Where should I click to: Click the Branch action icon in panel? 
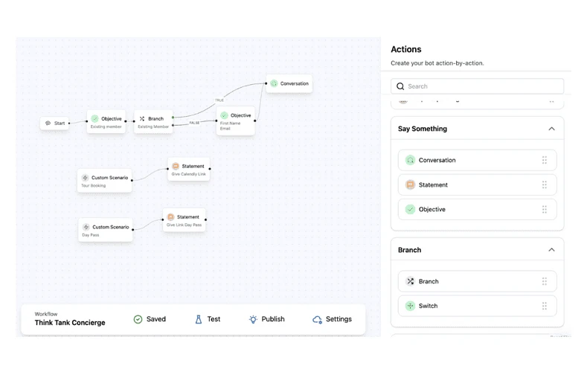[410, 281]
